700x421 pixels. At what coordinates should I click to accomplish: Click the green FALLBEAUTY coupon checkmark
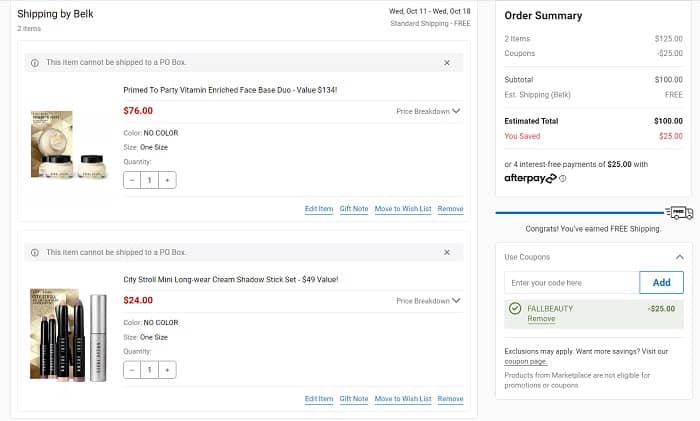(x=515, y=309)
